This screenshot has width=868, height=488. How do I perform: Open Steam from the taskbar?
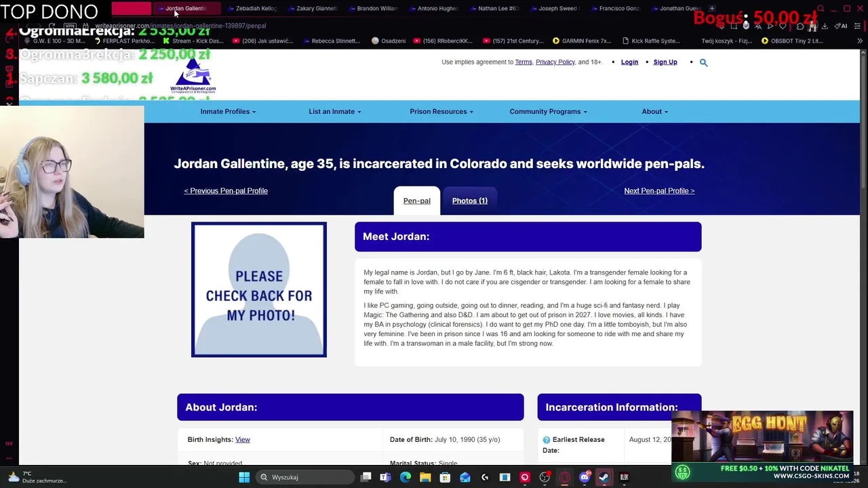(x=604, y=477)
